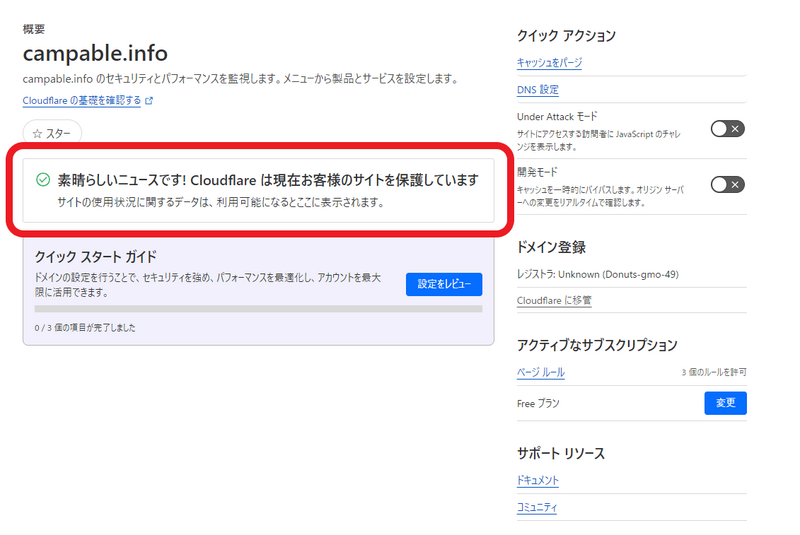The height and width of the screenshot is (535, 800).
Task: Click the green checkmark success icon
Action: click(43, 180)
